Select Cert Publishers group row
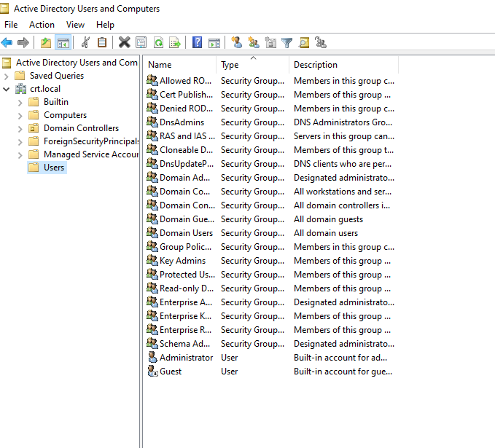 click(x=271, y=94)
